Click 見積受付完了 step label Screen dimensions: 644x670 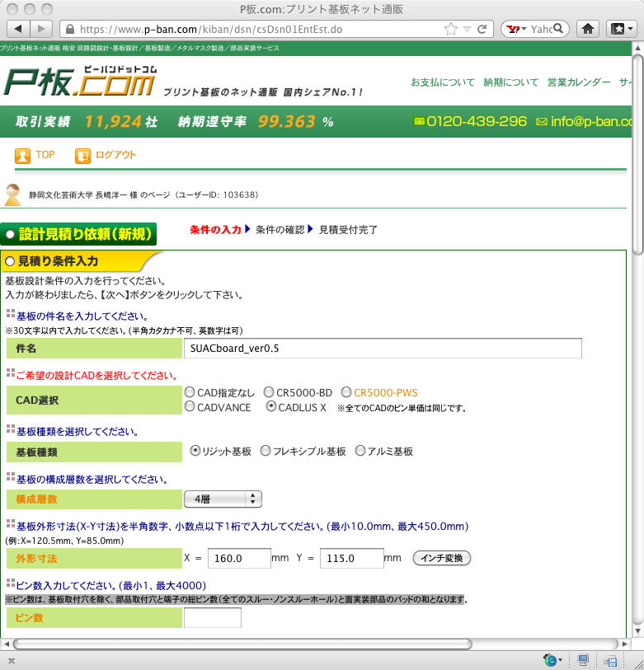click(x=349, y=230)
